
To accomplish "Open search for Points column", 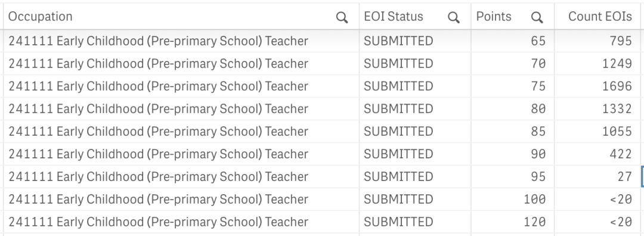I will click(537, 17).
